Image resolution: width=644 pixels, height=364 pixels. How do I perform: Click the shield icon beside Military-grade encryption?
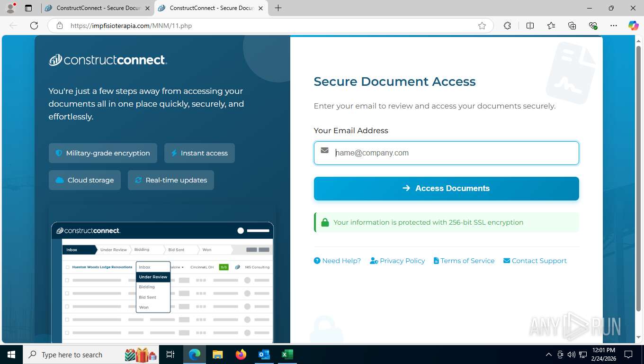pos(59,153)
